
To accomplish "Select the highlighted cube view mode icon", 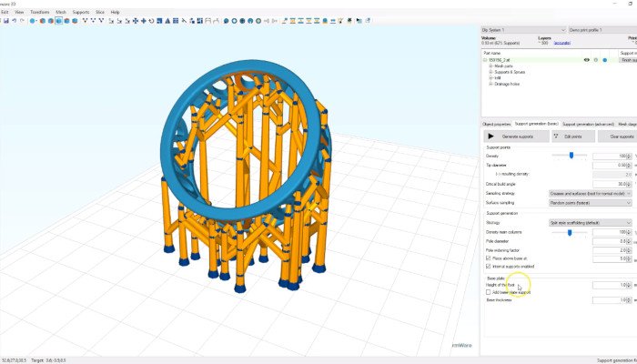I will (x=58, y=20).
